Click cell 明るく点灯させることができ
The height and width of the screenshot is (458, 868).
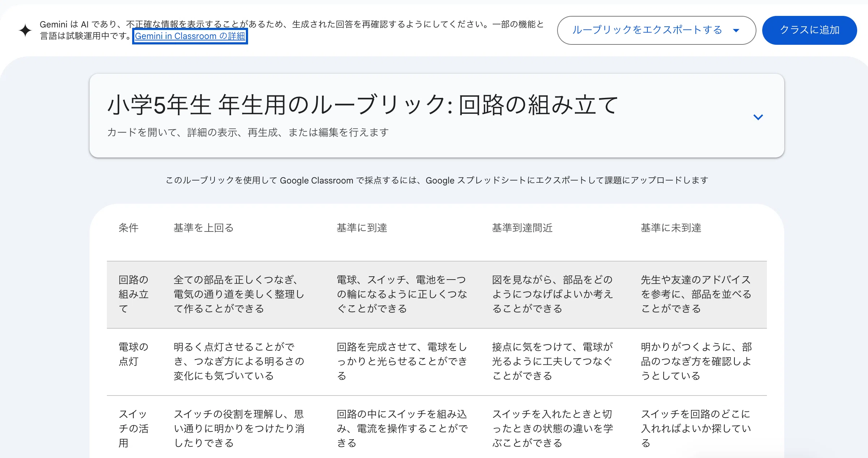coord(239,361)
